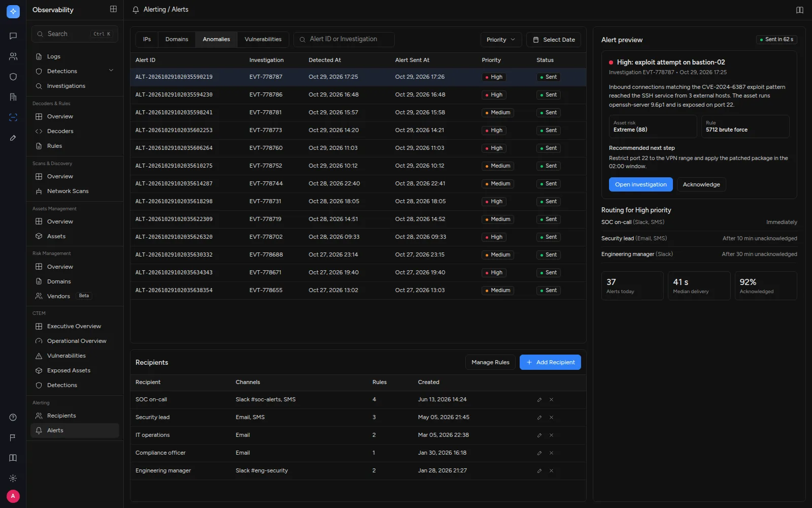Open the pencil icon in left rail
The image size is (812, 508).
[x=13, y=138]
